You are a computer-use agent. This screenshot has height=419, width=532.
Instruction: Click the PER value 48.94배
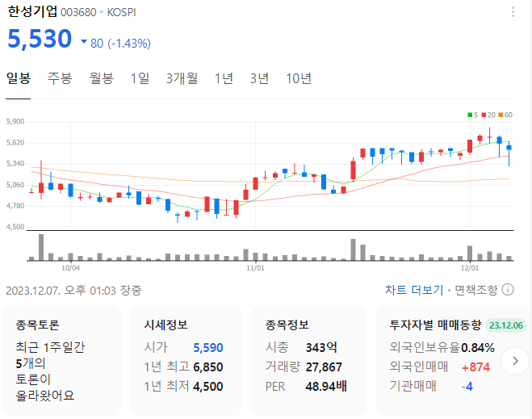coord(326,387)
